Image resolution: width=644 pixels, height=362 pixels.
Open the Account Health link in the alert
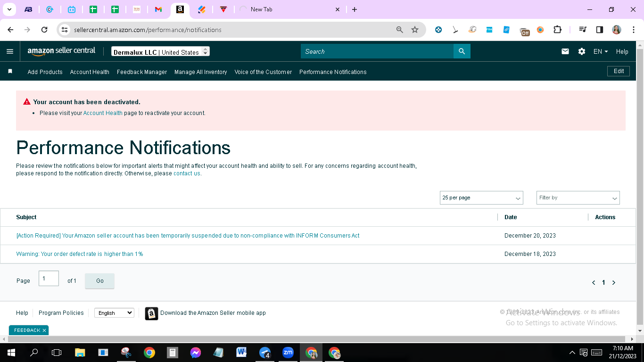[x=103, y=113]
